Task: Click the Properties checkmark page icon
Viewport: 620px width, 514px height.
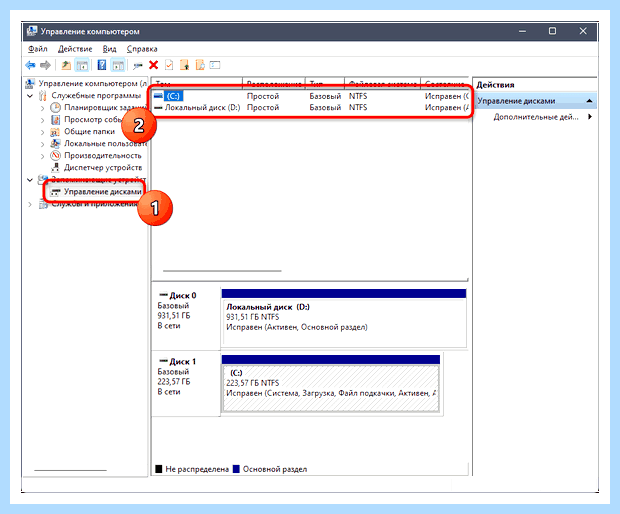Action: [x=169, y=65]
